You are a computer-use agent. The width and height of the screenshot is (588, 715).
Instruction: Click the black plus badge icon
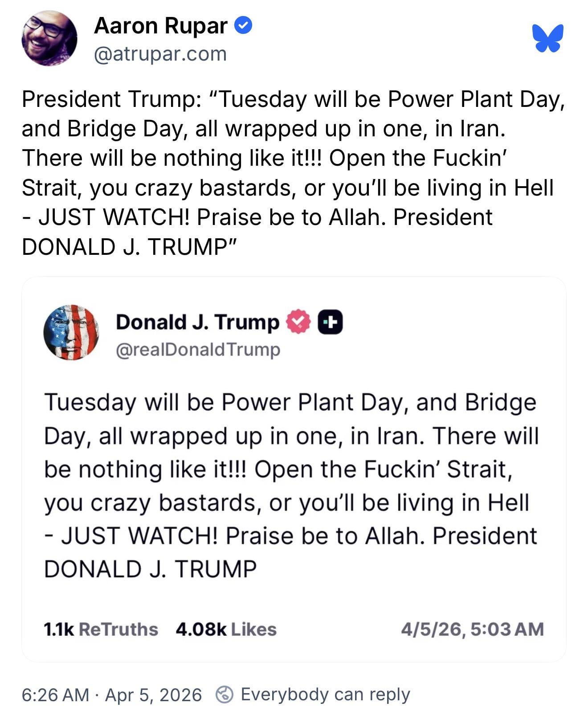pyautogui.click(x=330, y=322)
